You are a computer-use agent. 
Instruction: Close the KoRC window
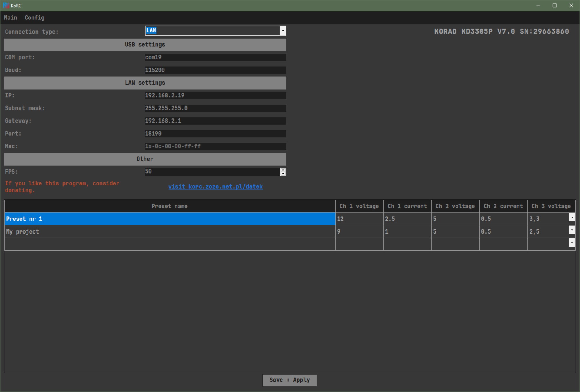[571, 6]
